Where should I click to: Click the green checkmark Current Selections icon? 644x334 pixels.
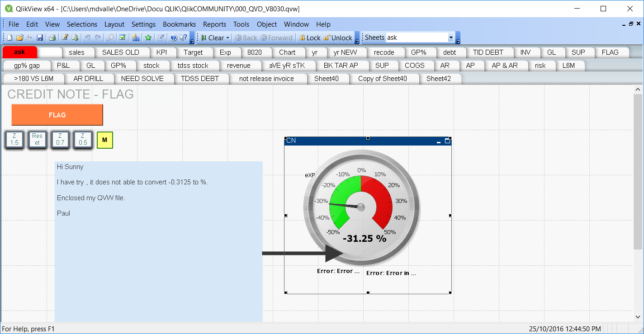click(x=122, y=38)
